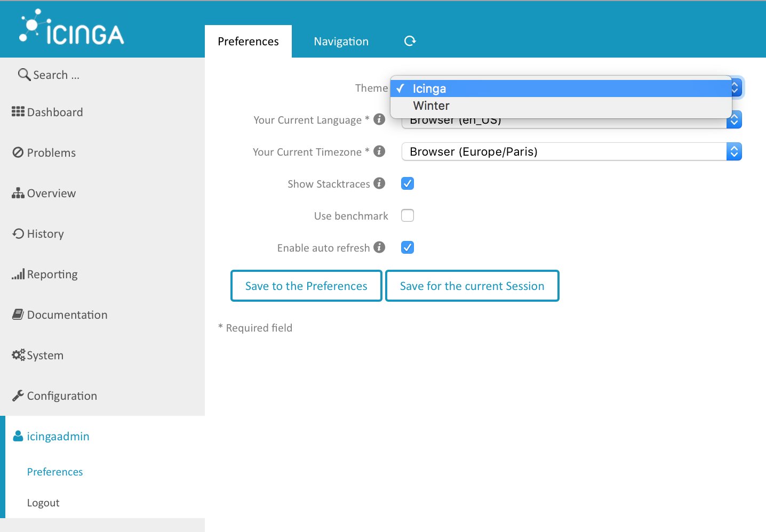Click the Theme field label
The height and width of the screenshot is (532, 766).
tap(371, 88)
